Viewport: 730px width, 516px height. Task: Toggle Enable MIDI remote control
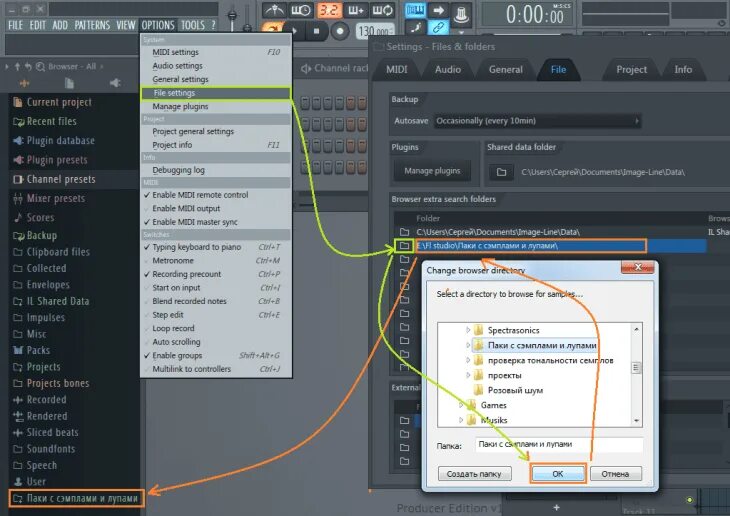(216, 195)
